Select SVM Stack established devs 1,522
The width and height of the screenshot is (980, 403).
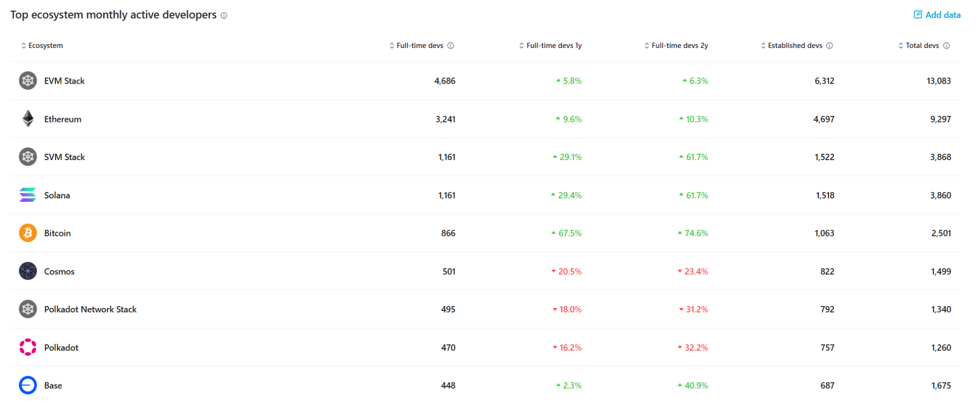(825, 157)
